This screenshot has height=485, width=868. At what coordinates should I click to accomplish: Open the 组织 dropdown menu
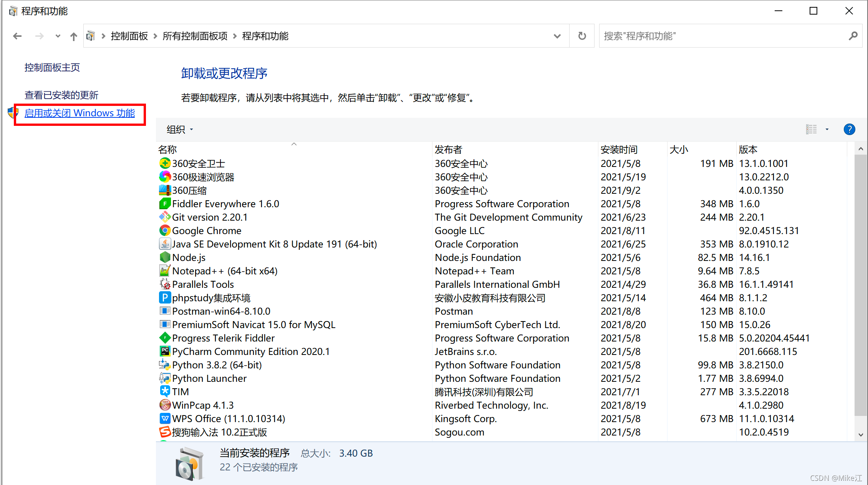[180, 130]
